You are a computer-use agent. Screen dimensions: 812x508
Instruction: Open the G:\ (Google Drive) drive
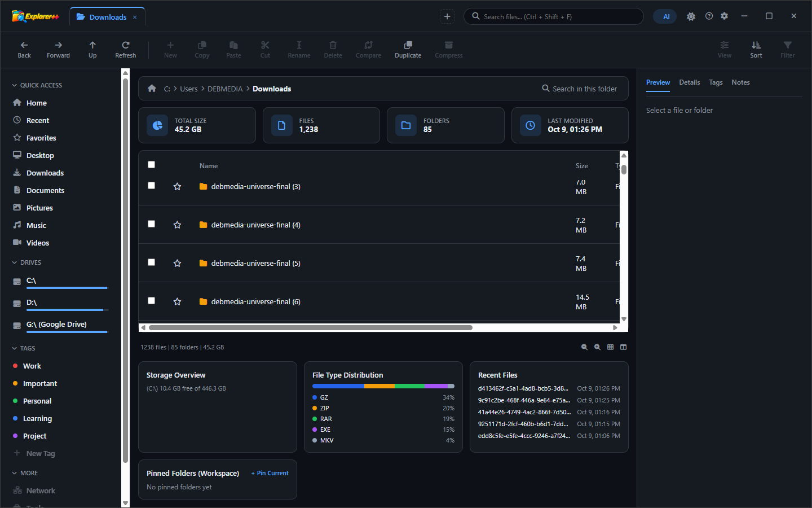60,325
